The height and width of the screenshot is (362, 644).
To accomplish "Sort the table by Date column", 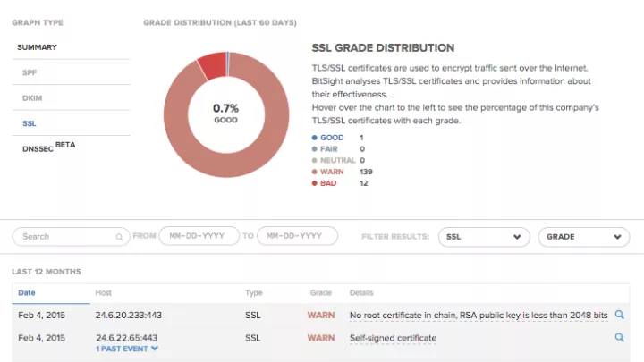I will 27,292.
